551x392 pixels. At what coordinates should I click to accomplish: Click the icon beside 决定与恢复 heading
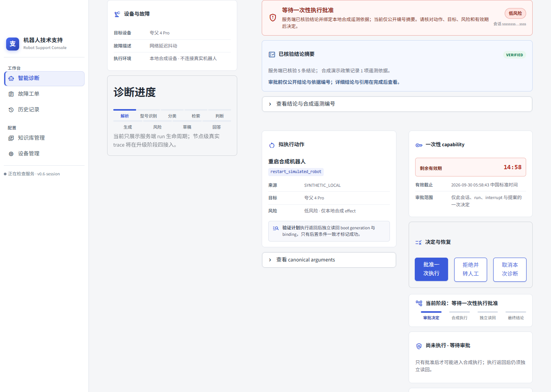(419, 242)
